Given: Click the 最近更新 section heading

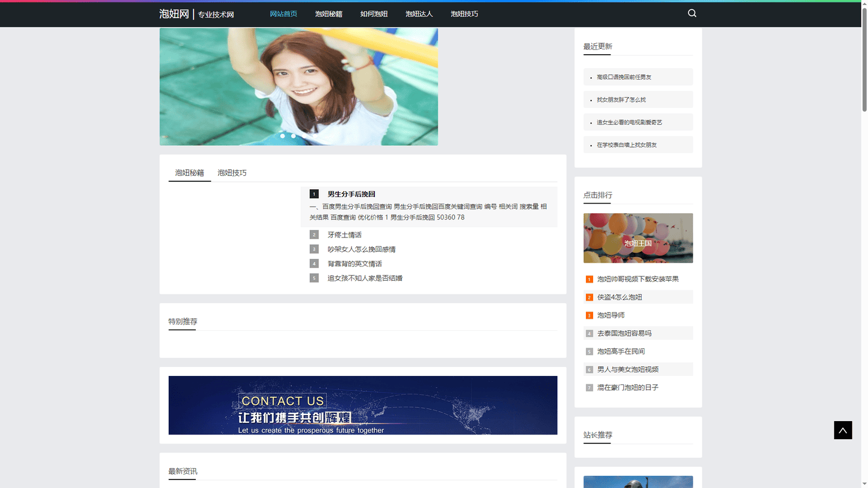Looking at the screenshot, I should click(597, 46).
